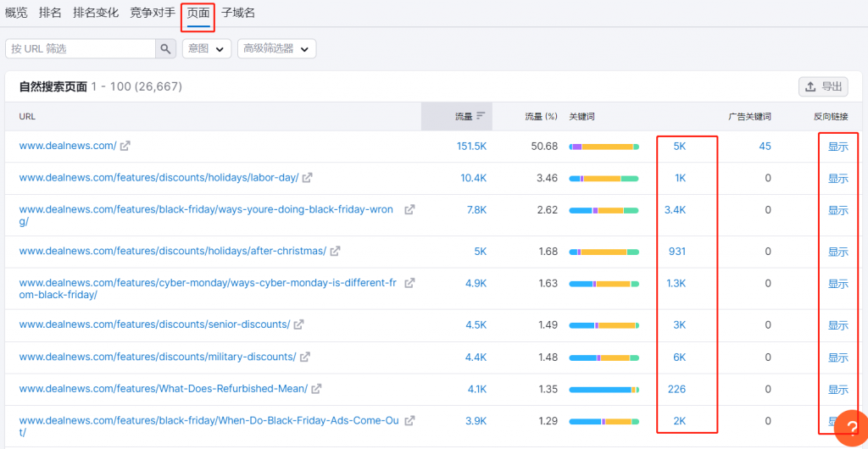Open the What-Does-Refurbished-Mean URL link
This screenshot has width=868, height=449.
coord(164,389)
